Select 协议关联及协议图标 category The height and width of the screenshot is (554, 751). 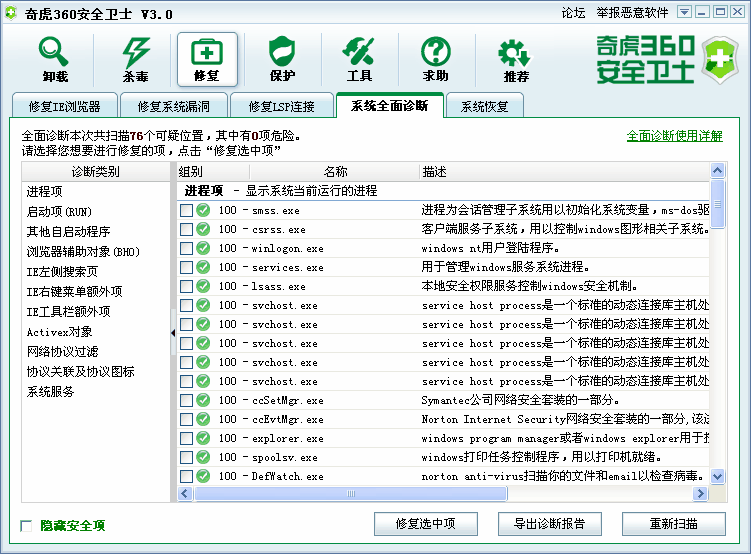point(80,372)
